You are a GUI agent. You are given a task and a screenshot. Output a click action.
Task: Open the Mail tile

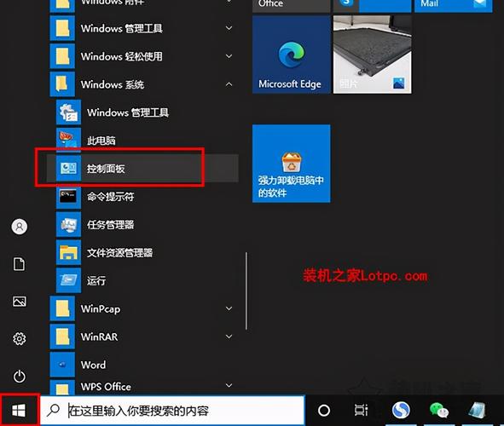(x=453, y=6)
